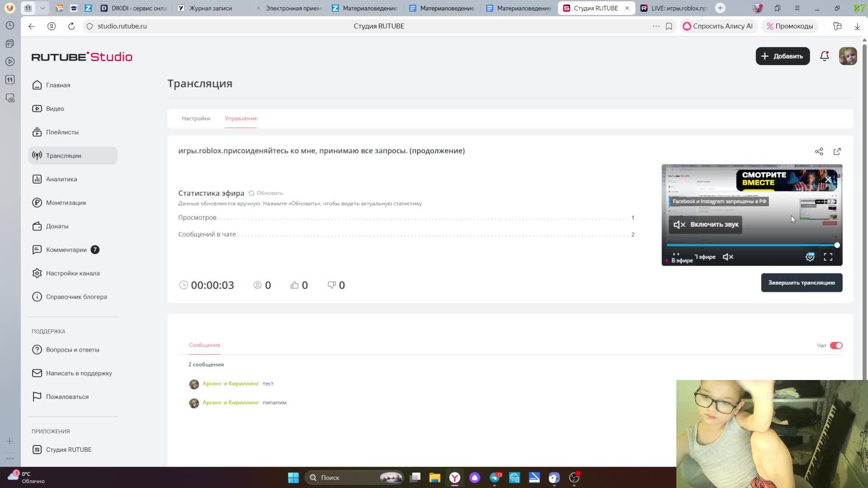Switch to the Настройки tab

[196, 118]
